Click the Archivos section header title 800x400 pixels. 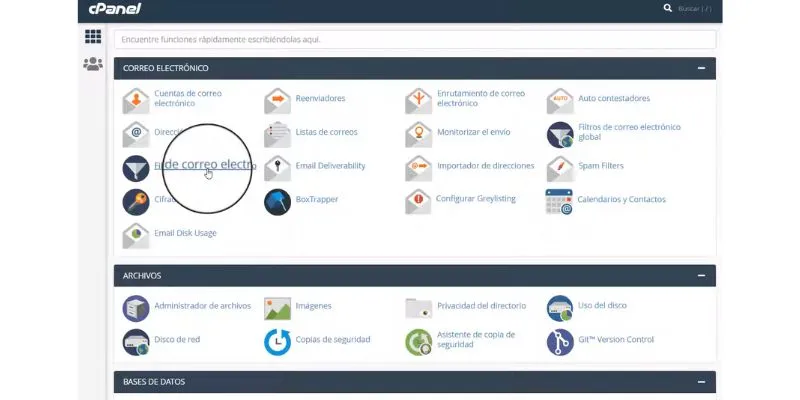(x=142, y=276)
